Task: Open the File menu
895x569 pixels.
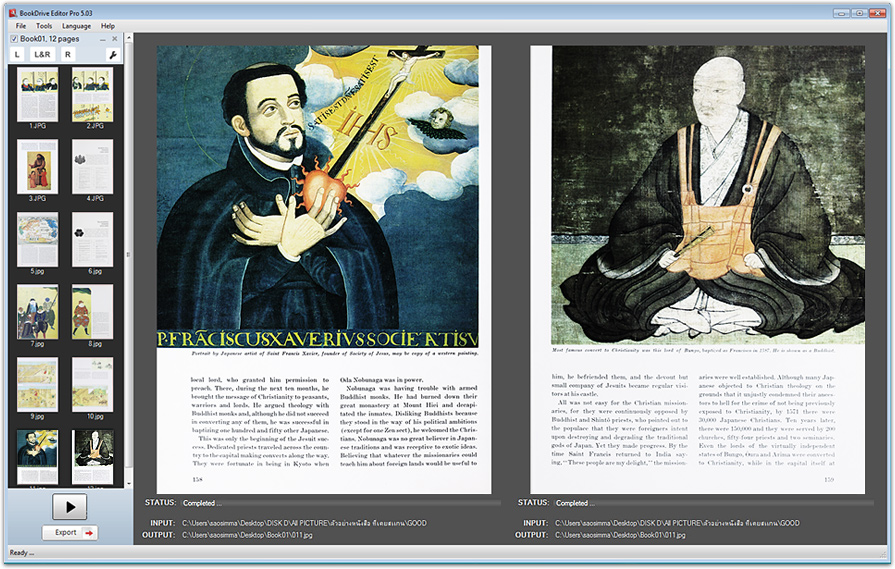Action: coord(21,26)
